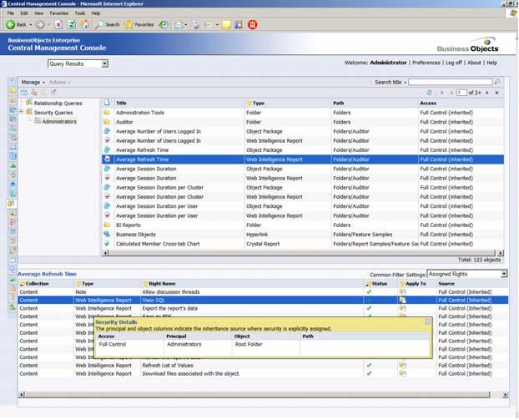This screenshot has width=519, height=420.
Task: Click the first manage toolbar icon
Action: [x=24, y=93]
